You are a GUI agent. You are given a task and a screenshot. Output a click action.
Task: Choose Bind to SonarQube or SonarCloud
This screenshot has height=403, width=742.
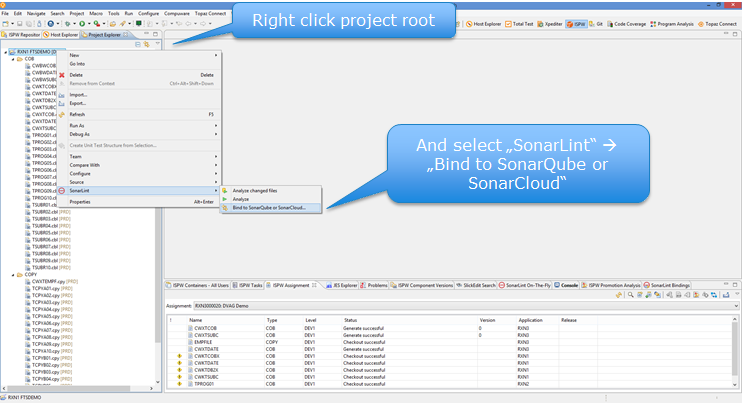coord(271,208)
